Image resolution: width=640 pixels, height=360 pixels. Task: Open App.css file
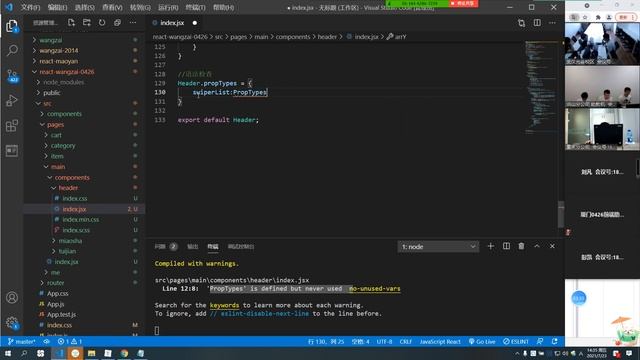(57, 293)
